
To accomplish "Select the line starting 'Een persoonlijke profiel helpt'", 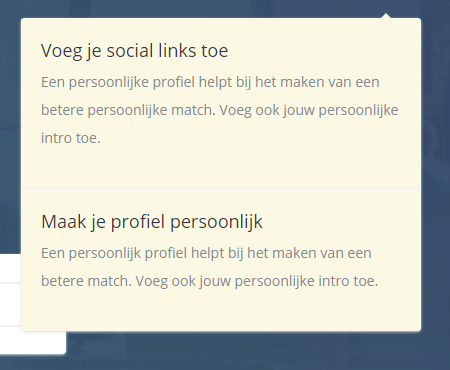I will (210, 82).
